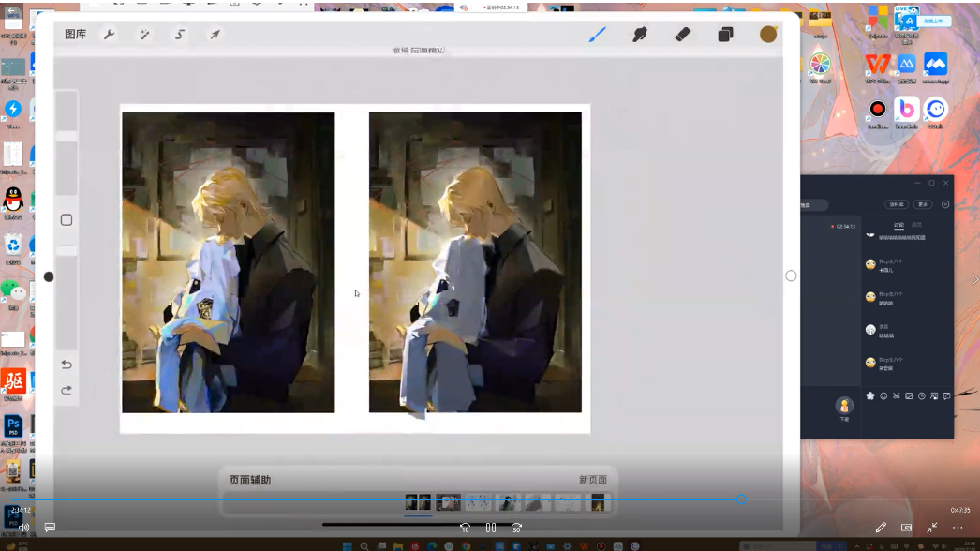Viewport: 980px width, 551px height.
Task: Open the red W WPS Office desktop icon
Action: pos(878,65)
